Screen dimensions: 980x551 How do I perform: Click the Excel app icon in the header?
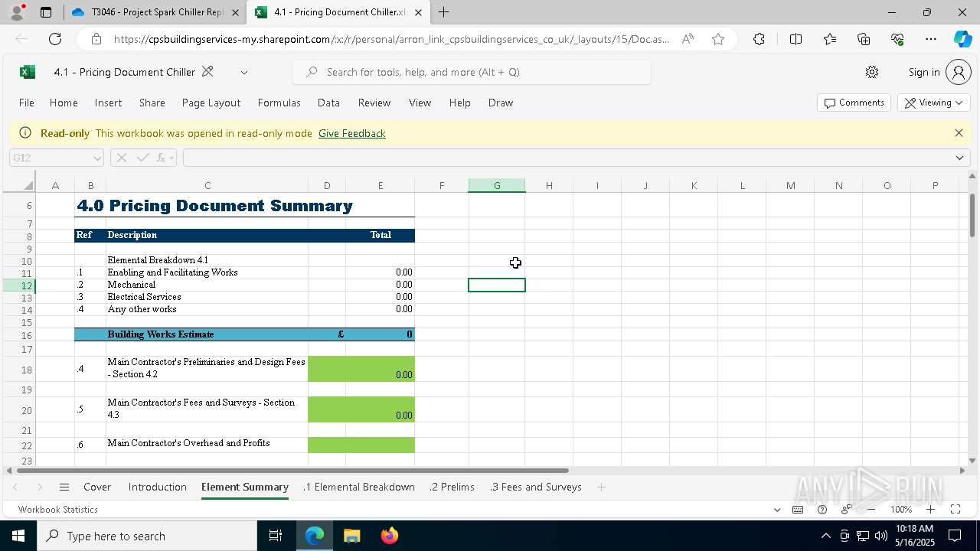click(28, 72)
